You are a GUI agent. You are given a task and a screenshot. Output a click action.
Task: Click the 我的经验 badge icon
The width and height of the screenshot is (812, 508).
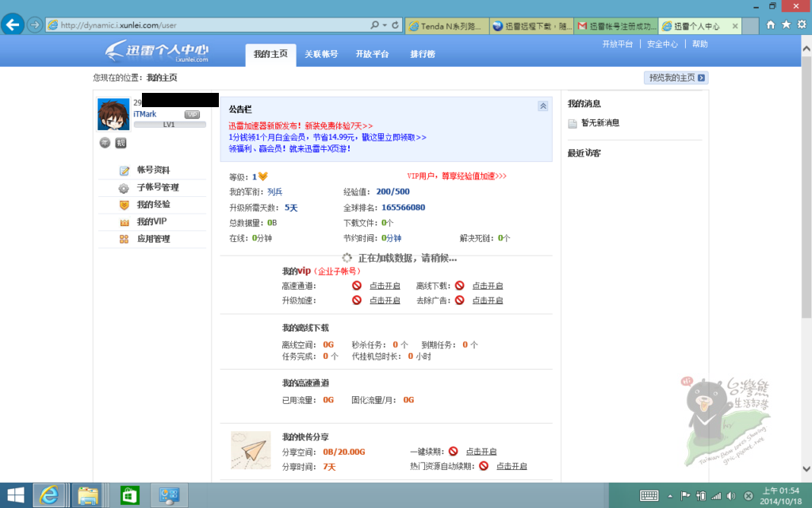[x=124, y=206]
